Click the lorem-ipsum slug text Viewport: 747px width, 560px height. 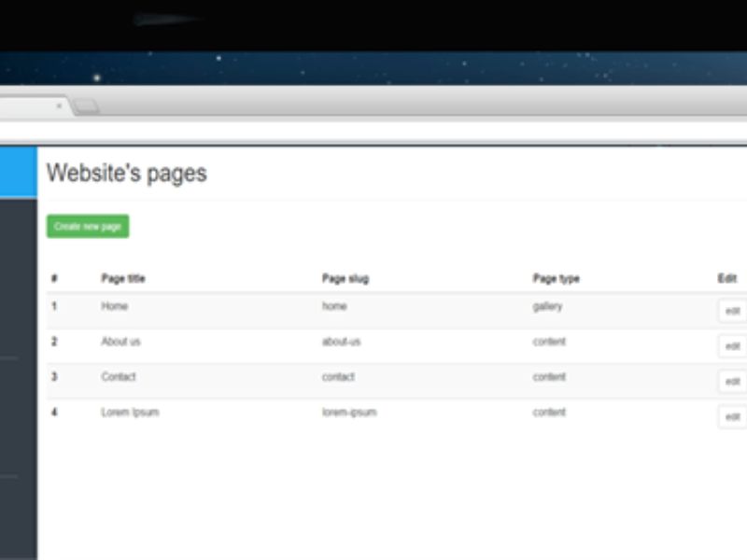(x=349, y=413)
